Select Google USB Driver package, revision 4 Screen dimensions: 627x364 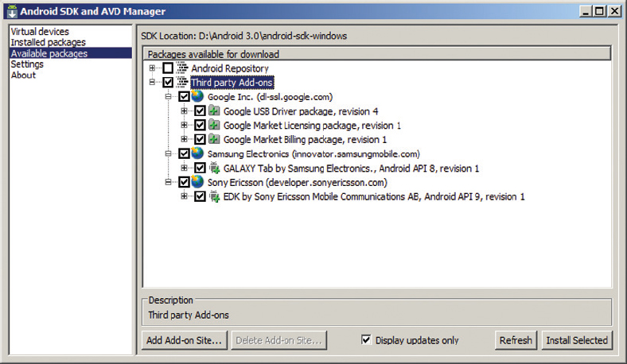click(301, 111)
